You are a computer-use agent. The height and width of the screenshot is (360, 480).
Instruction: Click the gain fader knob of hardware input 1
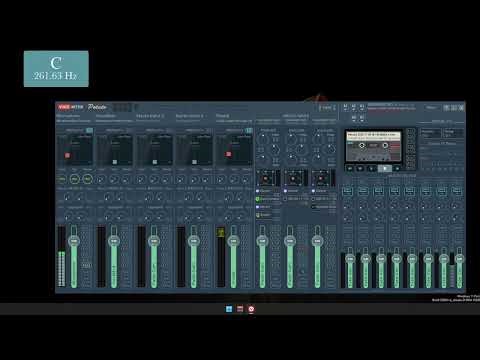pos(74,241)
